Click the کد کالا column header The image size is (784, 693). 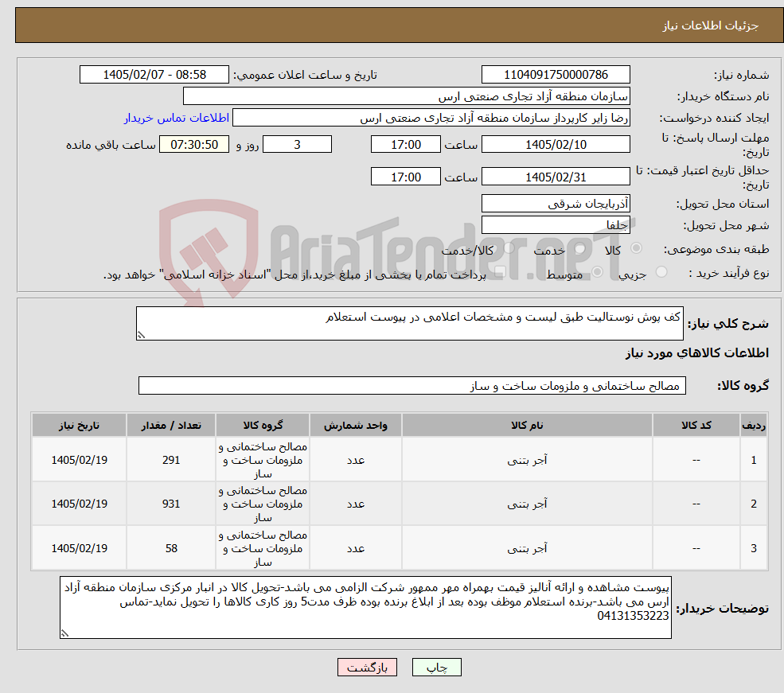(696, 425)
